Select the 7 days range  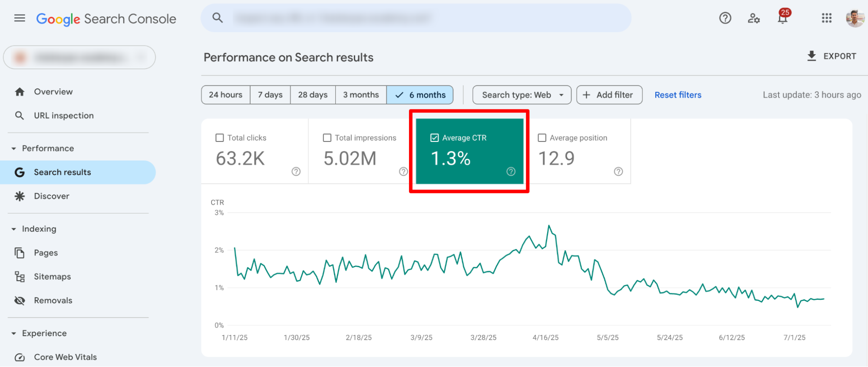(x=271, y=95)
